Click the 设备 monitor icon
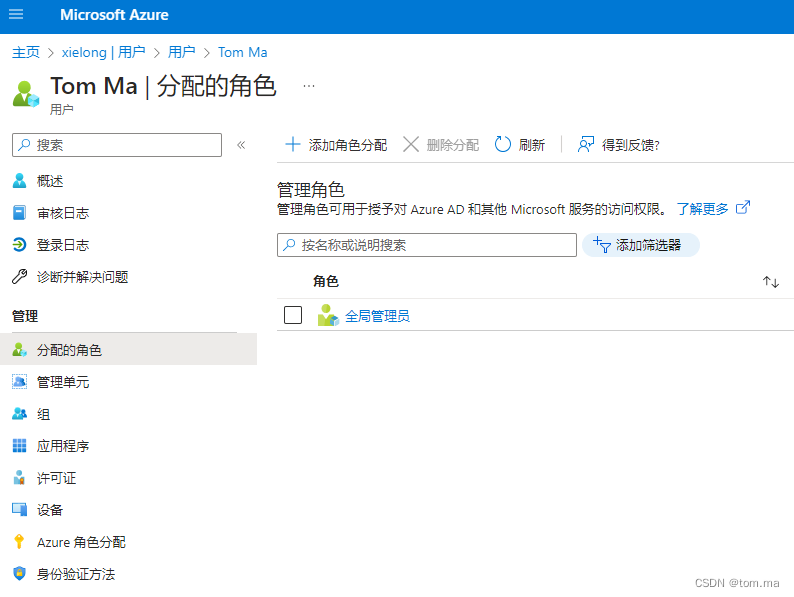Viewport: 794px width, 597px height. pos(19,509)
